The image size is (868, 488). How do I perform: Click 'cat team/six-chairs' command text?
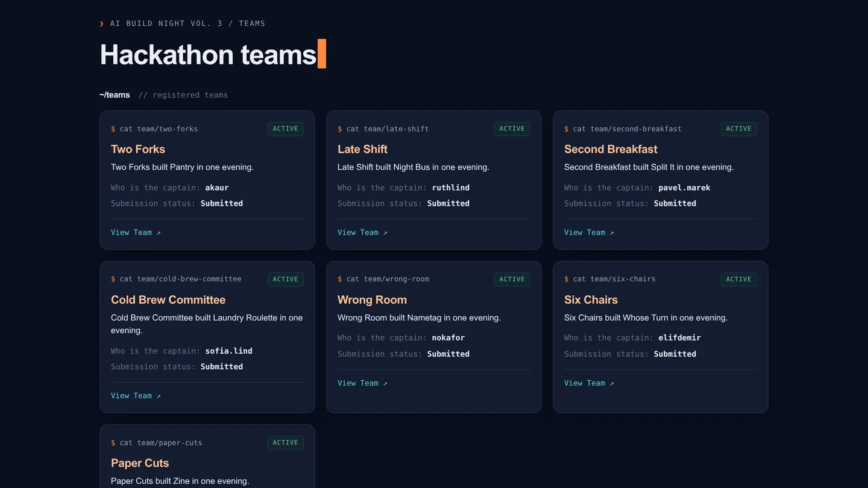point(614,279)
